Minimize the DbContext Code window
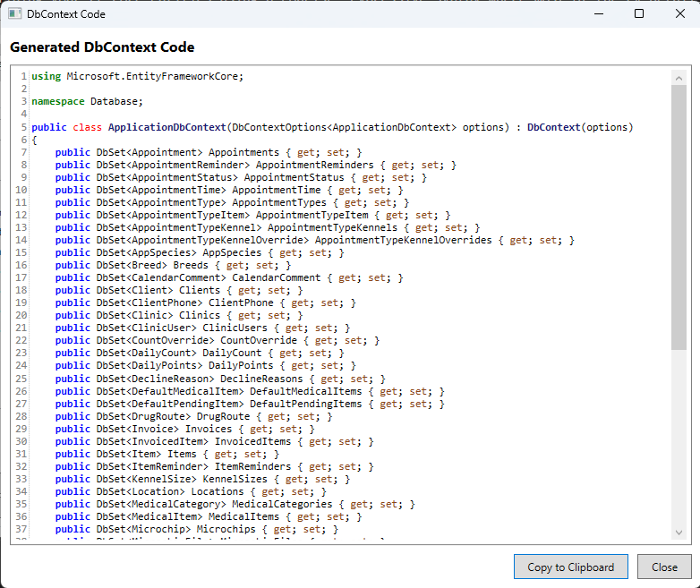 pos(598,14)
